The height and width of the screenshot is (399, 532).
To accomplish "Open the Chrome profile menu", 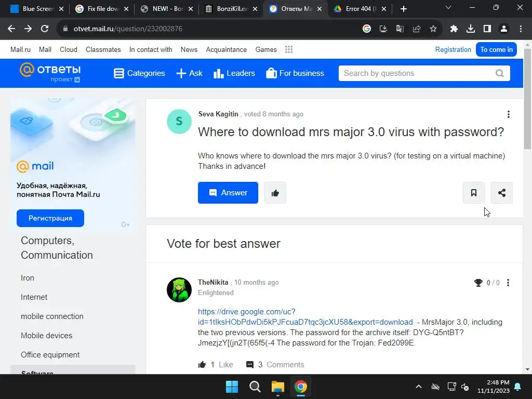I will coord(503,29).
